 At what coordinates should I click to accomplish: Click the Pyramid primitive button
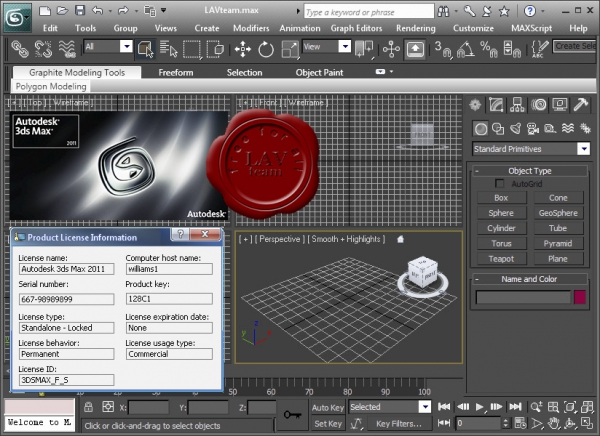click(x=558, y=244)
